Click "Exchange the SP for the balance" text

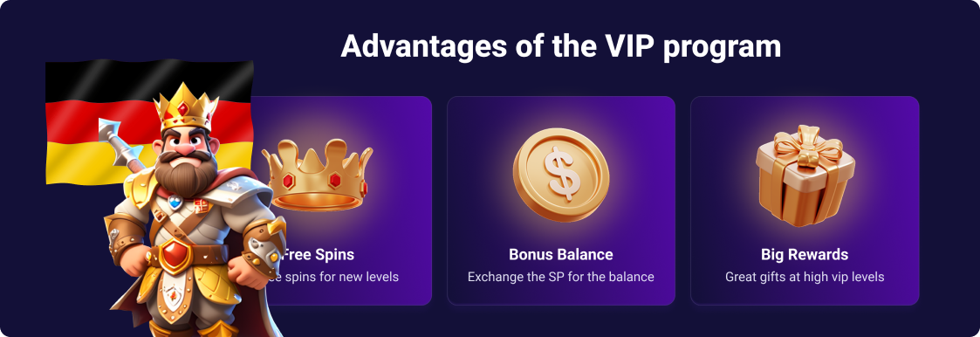tap(560, 277)
